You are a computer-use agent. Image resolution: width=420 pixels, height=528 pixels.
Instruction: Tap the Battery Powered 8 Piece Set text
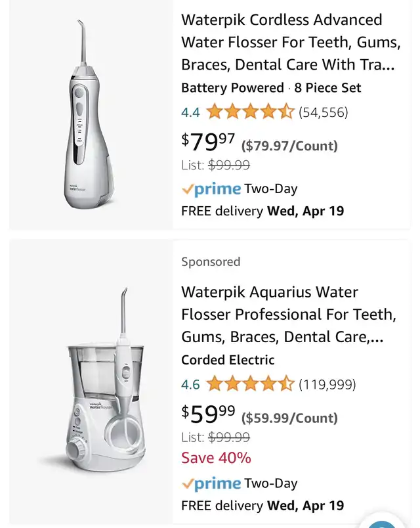271,88
